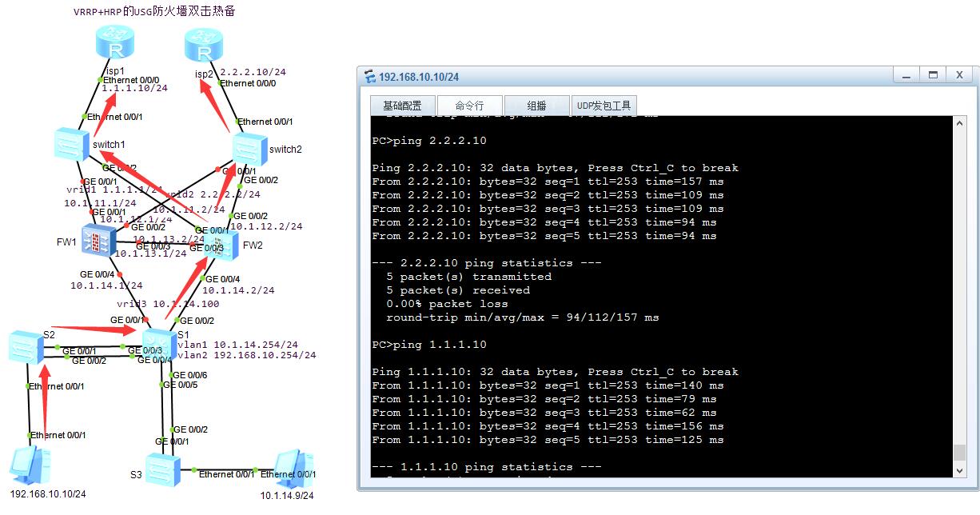The width and height of the screenshot is (980, 515).
Task: Open the 基础配置 tab
Action: (402, 106)
